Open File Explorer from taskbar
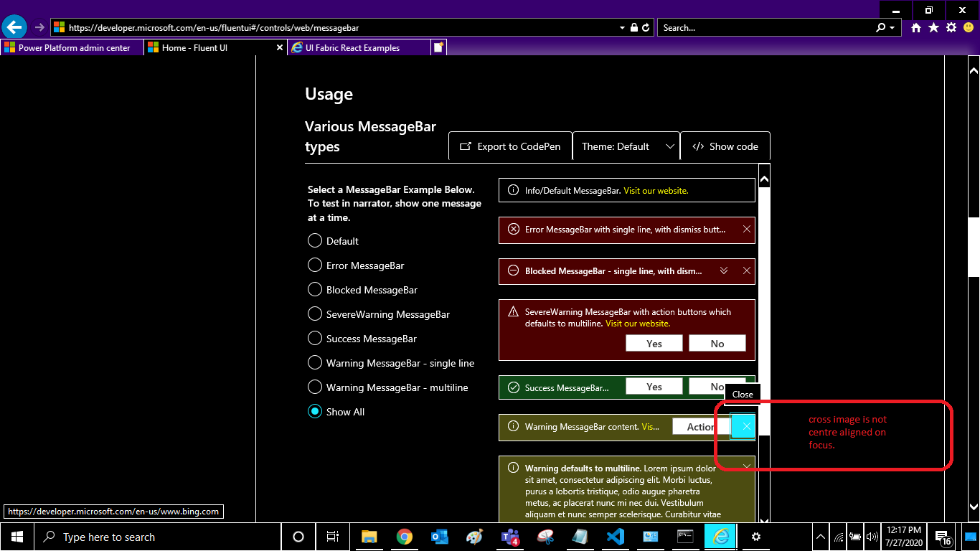This screenshot has height=551, width=980. [x=369, y=537]
